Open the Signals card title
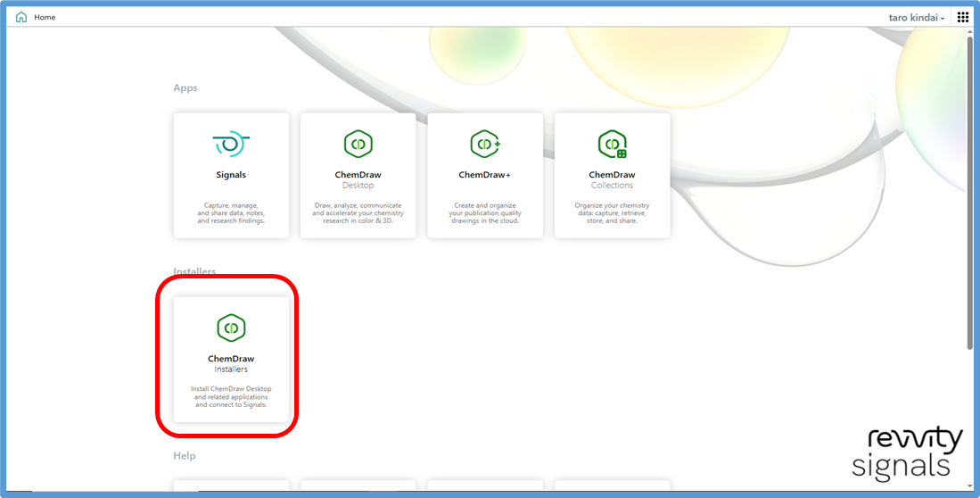 [x=231, y=175]
